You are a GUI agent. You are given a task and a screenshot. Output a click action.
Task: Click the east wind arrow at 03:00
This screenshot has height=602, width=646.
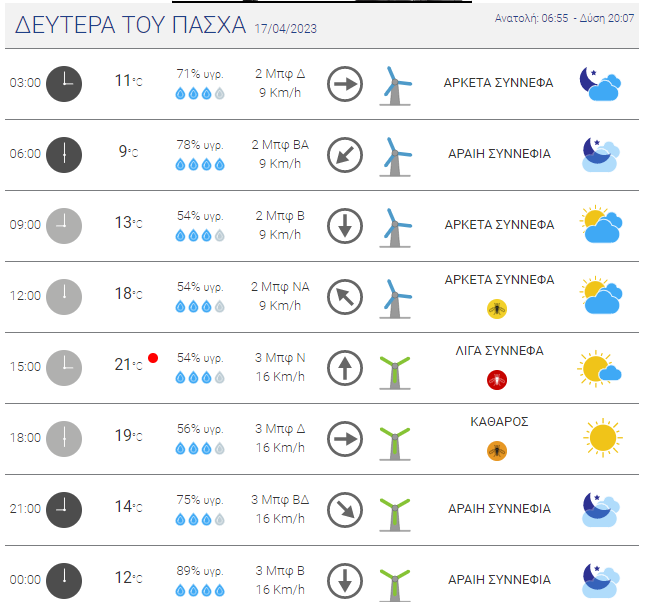pyautogui.click(x=345, y=84)
